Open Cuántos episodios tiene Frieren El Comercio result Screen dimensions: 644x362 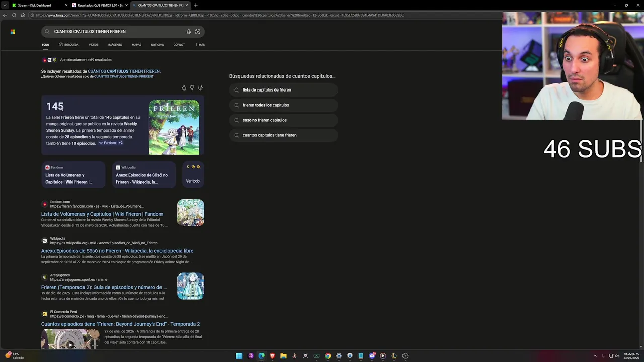[120, 324]
